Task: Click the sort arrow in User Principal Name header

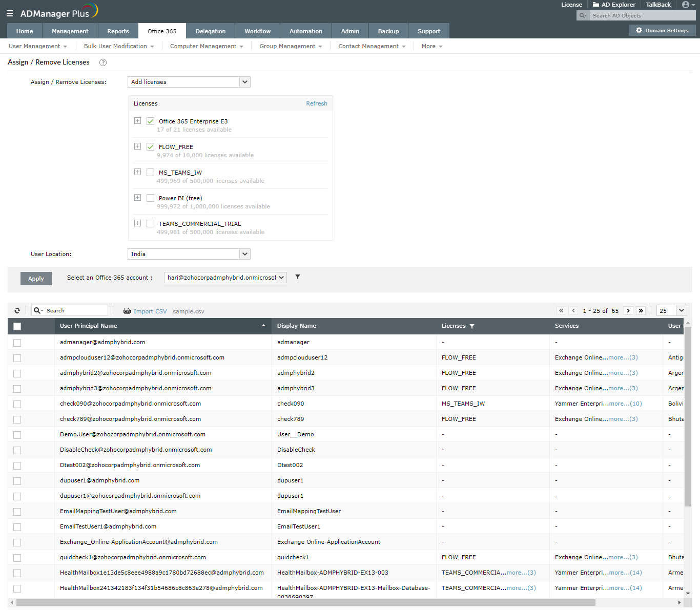Action: 264,326
